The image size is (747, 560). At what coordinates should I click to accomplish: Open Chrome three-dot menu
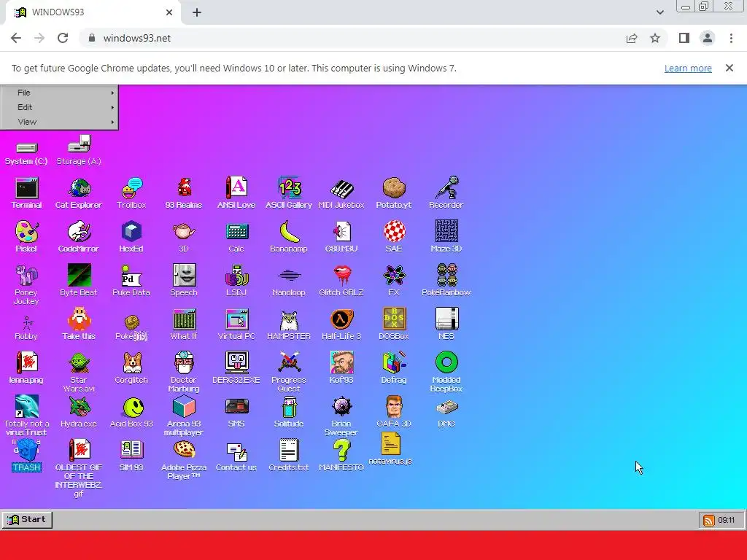731,38
